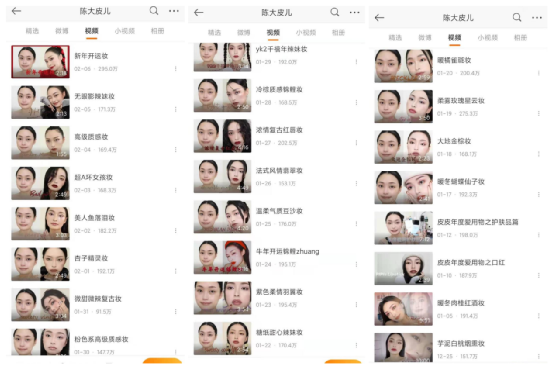Open the video title 温柔气质豆沙妆
The image size is (553, 368).
click(x=279, y=211)
